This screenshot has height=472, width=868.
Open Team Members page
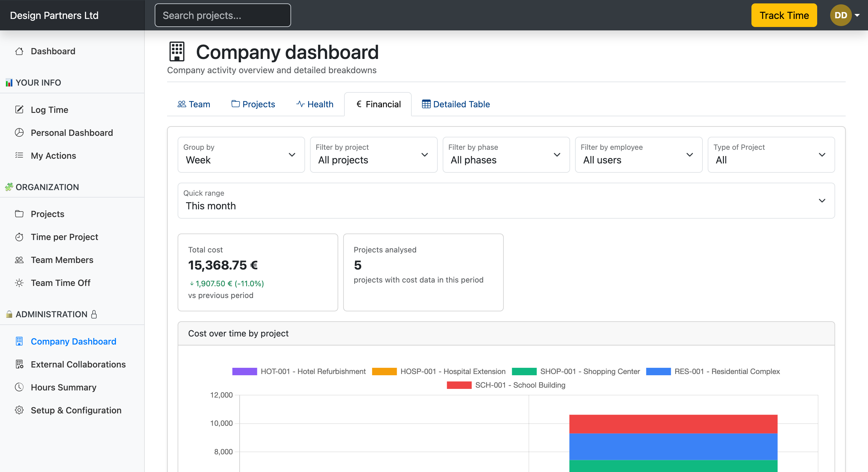[x=62, y=260]
